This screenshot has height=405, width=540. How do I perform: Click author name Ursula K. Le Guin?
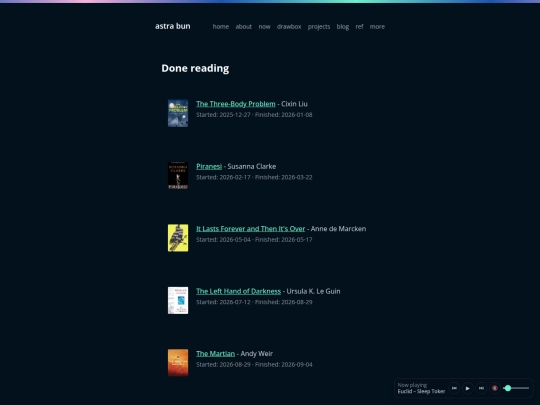click(313, 291)
